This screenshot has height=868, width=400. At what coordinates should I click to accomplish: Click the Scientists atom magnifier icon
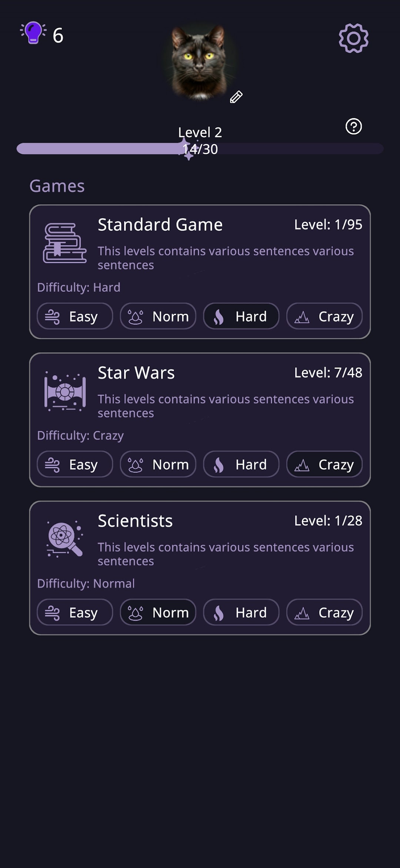[x=65, y=539]
